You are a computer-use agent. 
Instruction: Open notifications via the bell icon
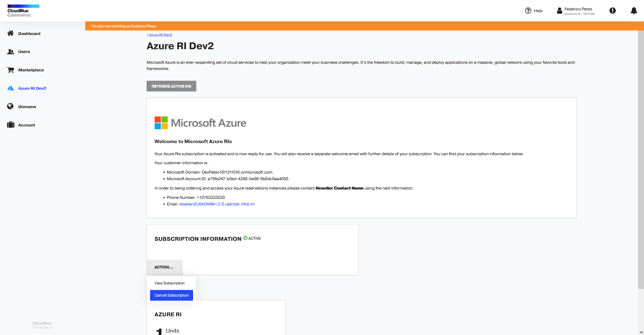point(634,10)
